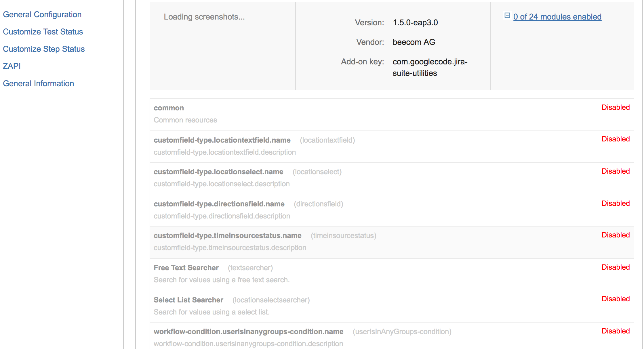Click the (locationselectsearcher) key label

point(271,300)
